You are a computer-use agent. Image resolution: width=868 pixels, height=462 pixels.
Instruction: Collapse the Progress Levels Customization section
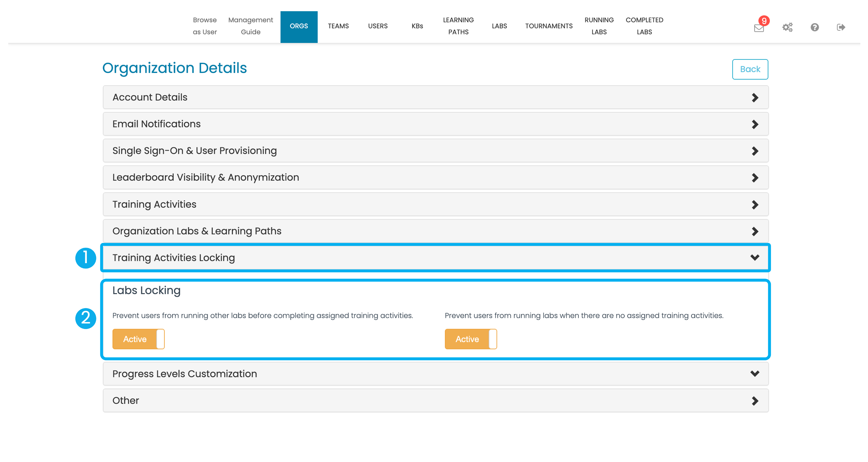(435, 374)
